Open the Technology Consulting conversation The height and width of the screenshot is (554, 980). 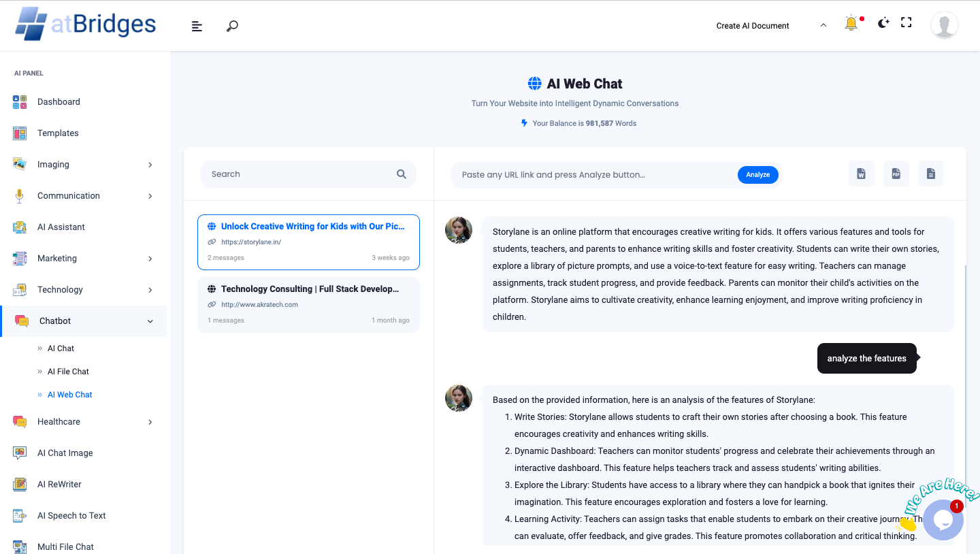click(x=308, y=305)
